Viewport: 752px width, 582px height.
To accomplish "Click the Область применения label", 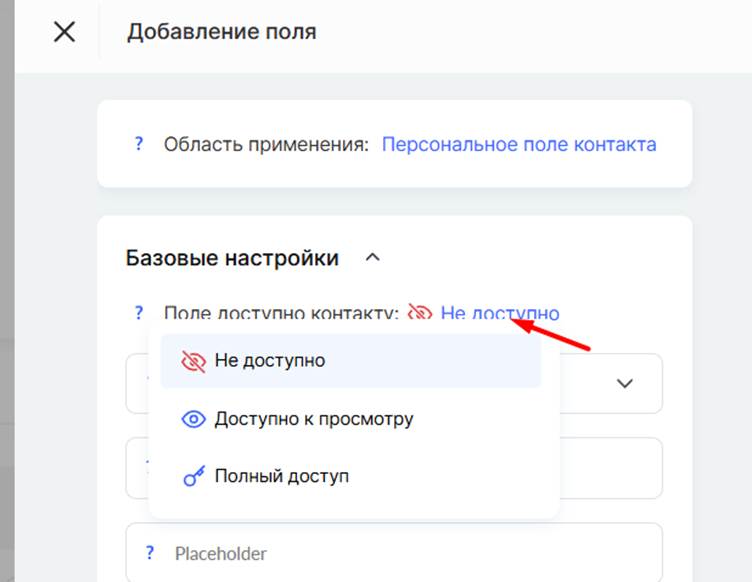I will coord(266,144).
